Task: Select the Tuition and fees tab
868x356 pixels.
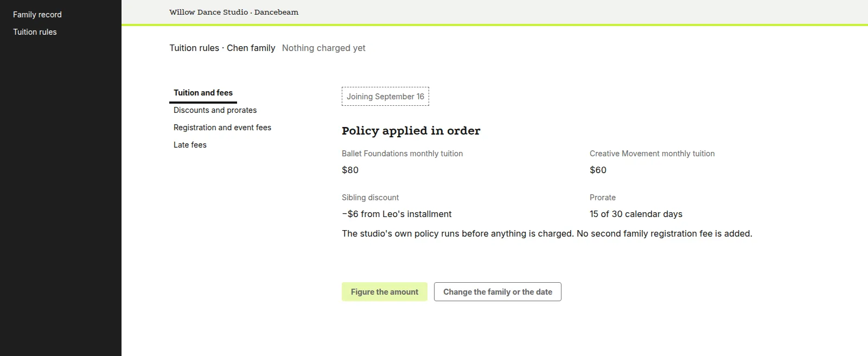Action: tap(203, 93)
